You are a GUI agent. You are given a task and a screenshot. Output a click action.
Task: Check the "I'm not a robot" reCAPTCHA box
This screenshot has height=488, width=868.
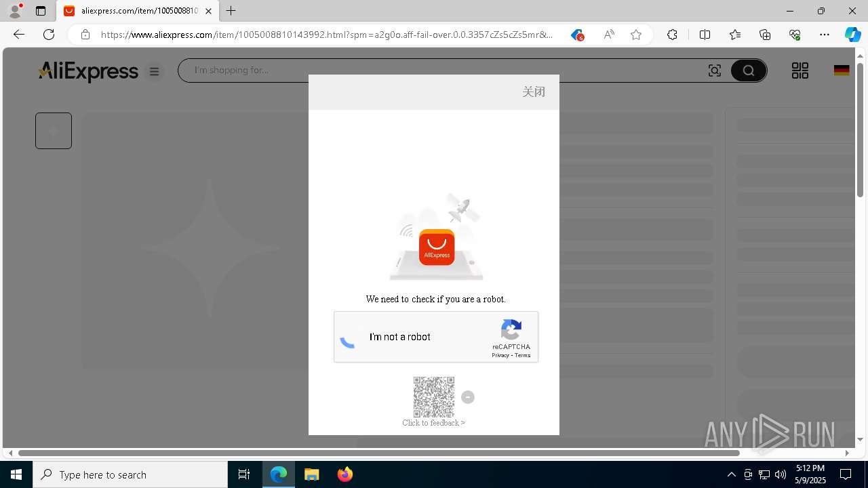pyautogui.click(x=348, y=337)
